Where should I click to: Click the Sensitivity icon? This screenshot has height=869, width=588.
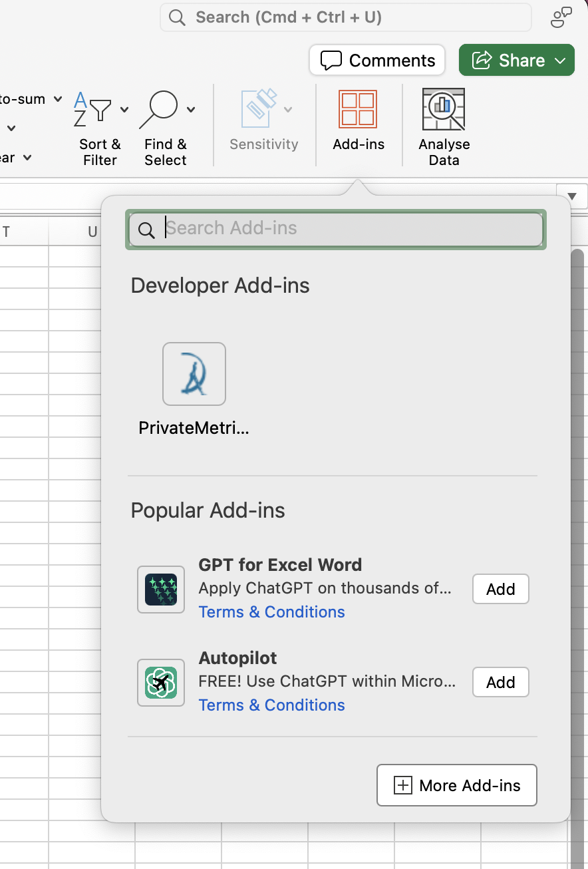(259, 109)
